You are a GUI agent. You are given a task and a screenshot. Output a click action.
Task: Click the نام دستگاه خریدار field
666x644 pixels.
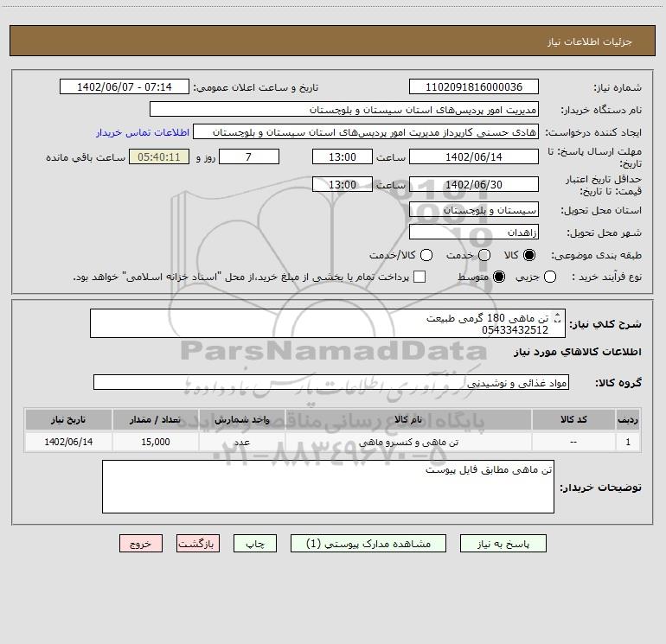pyautogui.click(x=344, y=109)
